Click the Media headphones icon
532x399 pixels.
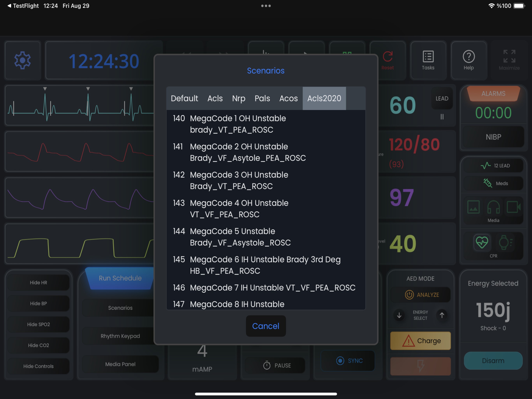[x=493, y=207]
